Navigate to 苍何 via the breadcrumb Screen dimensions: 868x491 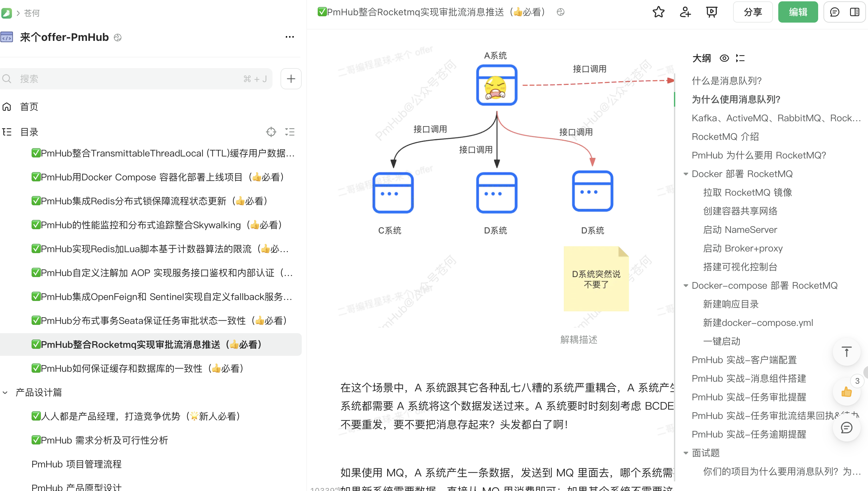coord(31,13)
